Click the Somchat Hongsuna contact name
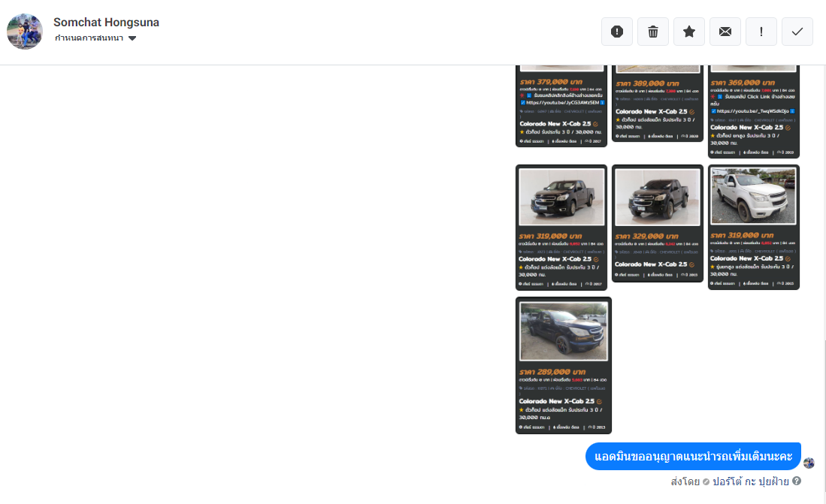The width and height of the screenshot is (826, 504). pos(106,22)
